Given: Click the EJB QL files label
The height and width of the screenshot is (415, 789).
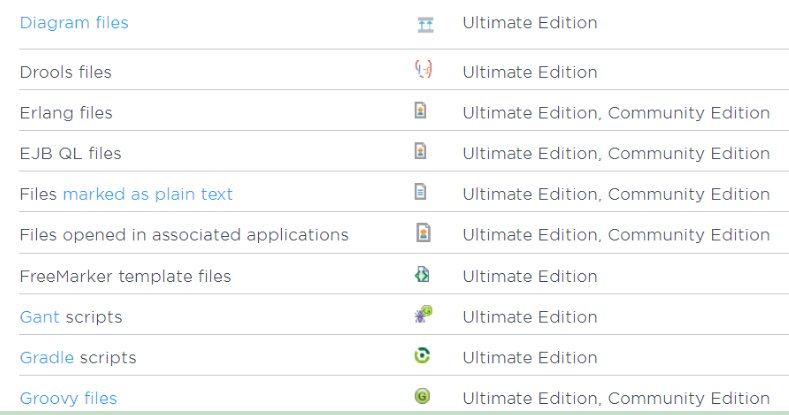Looking at the screenshot, I should (x=70, y=154).
